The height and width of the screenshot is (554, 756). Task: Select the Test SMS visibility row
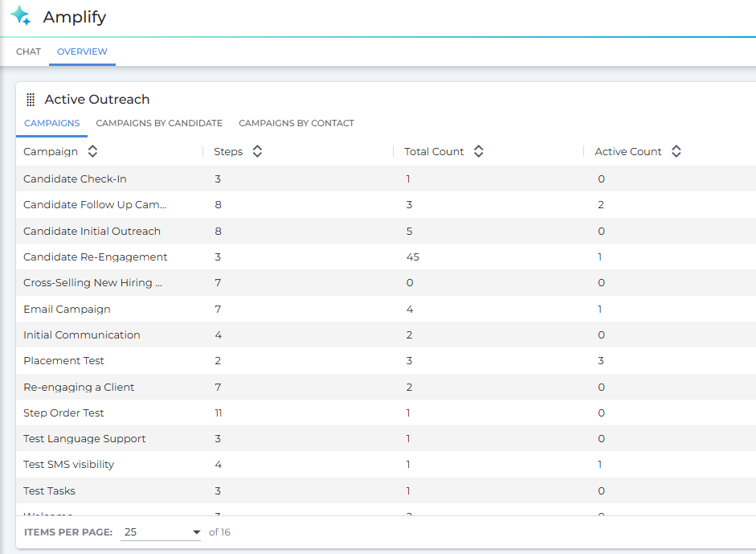pos(68,465)
